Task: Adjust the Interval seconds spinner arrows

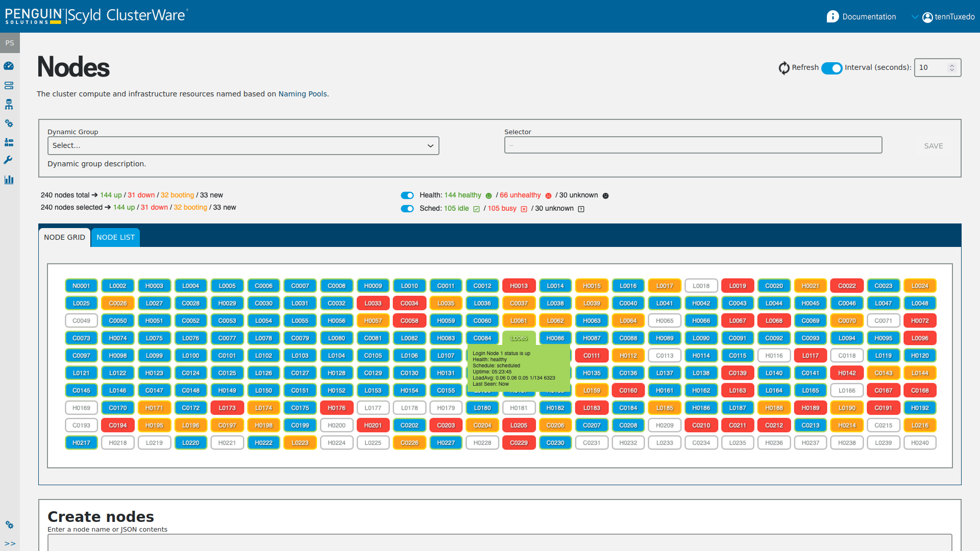Action: (x=951, y=68)
